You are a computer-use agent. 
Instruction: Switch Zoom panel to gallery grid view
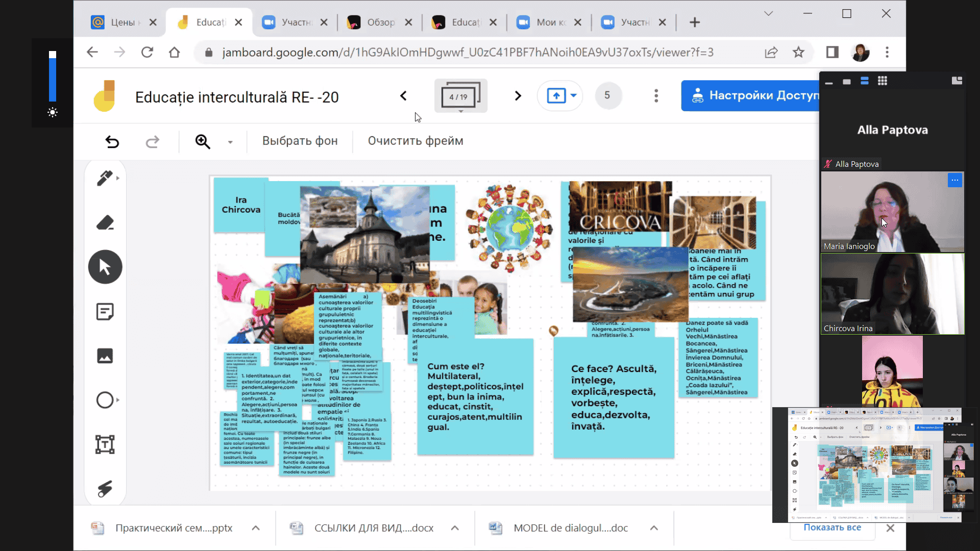coord(882,81)
